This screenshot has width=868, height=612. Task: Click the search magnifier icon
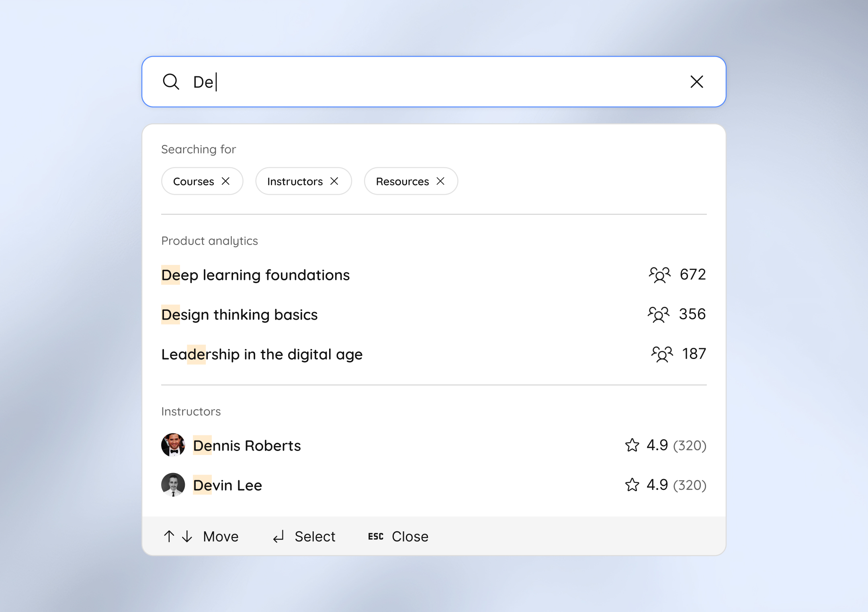click(x=171, y=82)
